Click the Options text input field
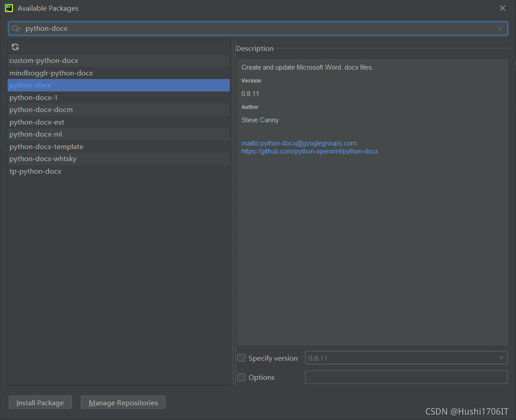 click(406, 377)
